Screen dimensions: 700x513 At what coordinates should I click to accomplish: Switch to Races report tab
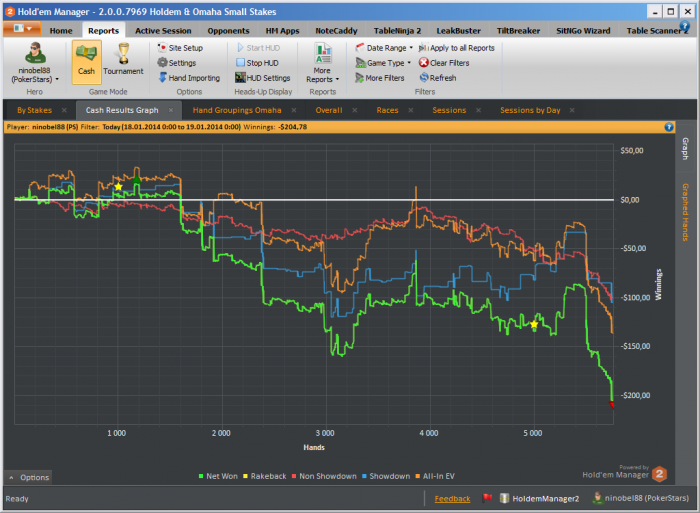pyautogui.click(x=387, y=110)
